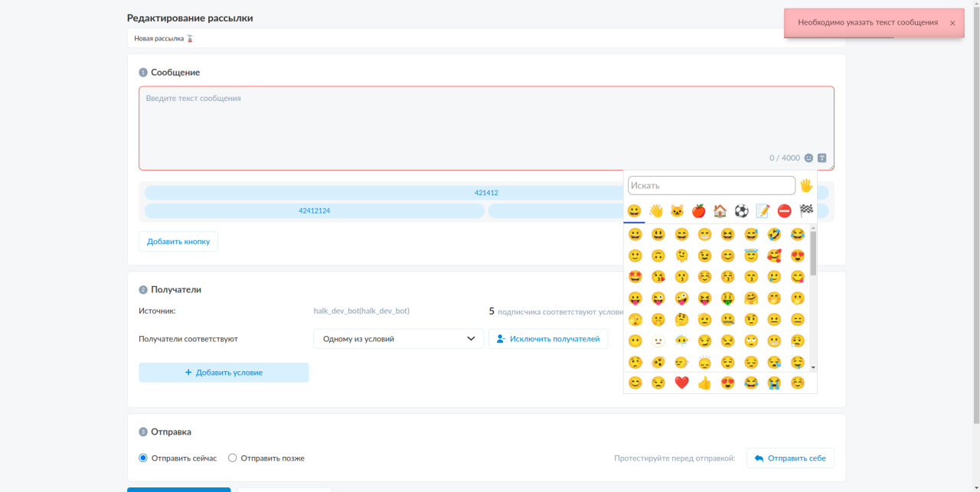Click the text formatting T icon
The image size is (980, 492).
pos(822,158)
